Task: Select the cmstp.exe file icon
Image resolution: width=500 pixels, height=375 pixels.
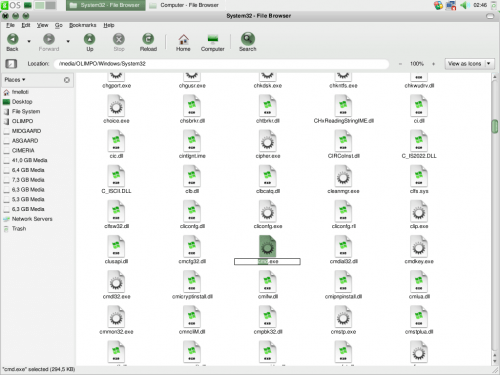Action: click(343, 317)
